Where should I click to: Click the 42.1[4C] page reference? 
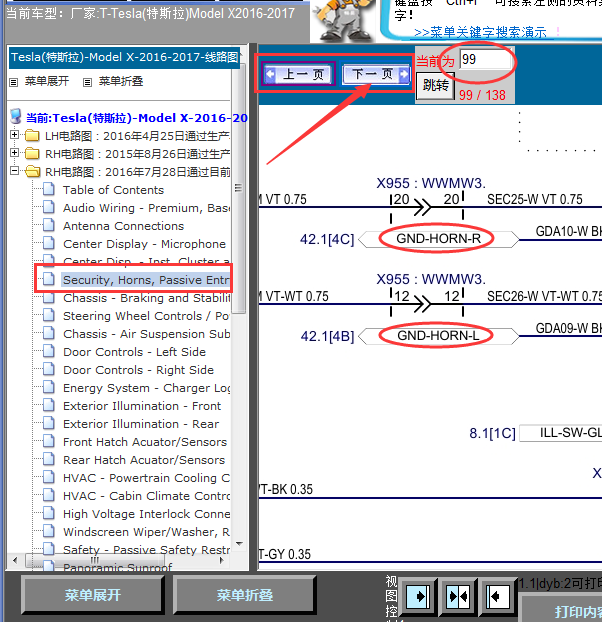tap(327, 240)
